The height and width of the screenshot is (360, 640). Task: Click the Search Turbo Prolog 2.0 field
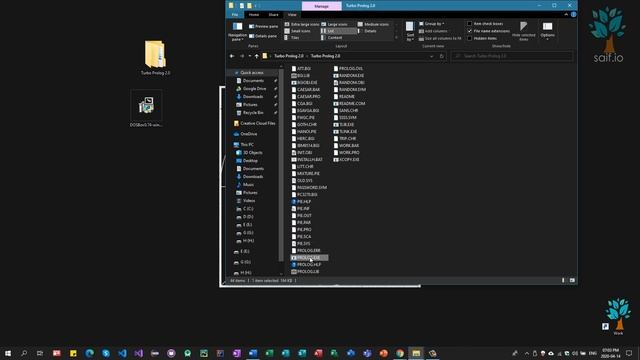coord(512,56)
